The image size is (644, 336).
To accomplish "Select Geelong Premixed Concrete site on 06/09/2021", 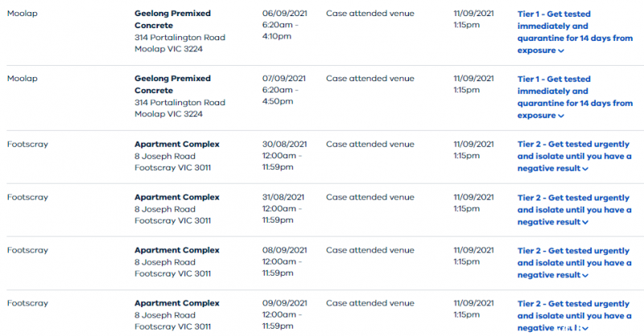I will 172,19.
